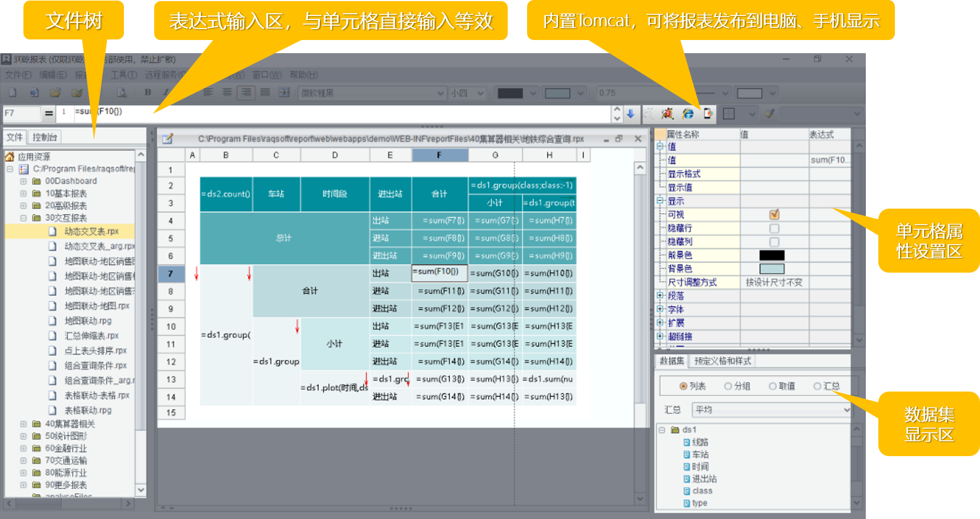Click the foreground color black swatch in toolbar

(x=510, y=93)
